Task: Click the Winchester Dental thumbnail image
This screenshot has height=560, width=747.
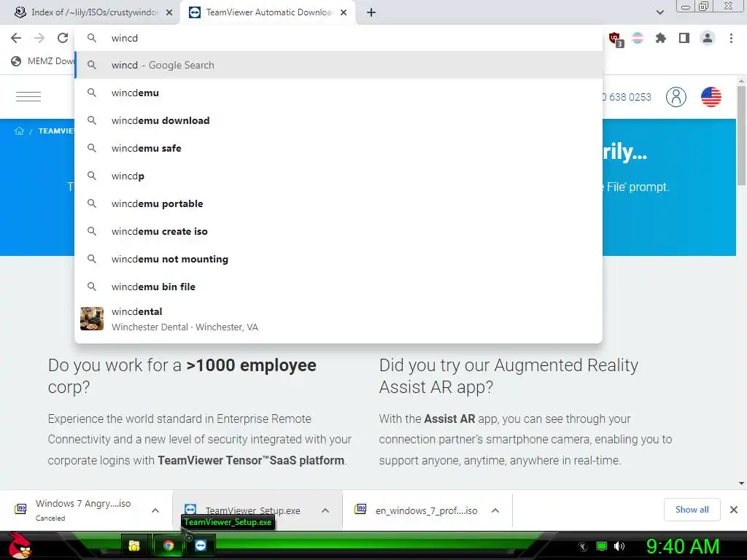Action: pyautogui.click(x=92, y=319)
